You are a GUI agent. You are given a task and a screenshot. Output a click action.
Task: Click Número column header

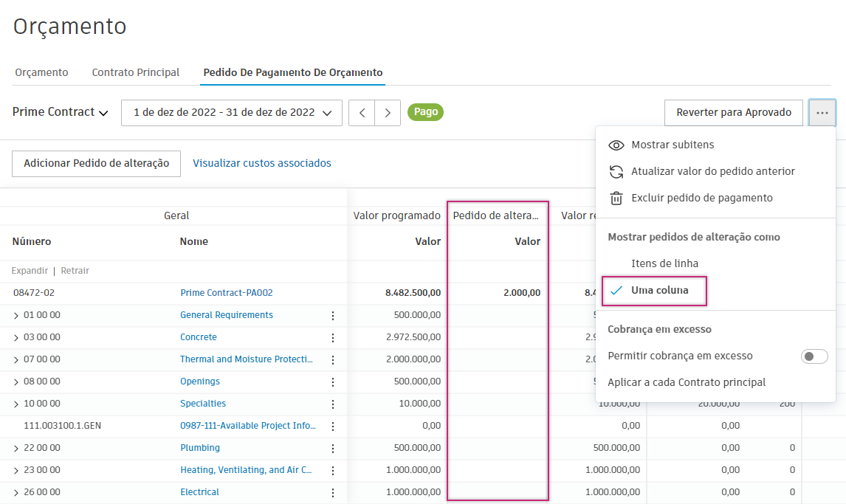tap(32, 241)
